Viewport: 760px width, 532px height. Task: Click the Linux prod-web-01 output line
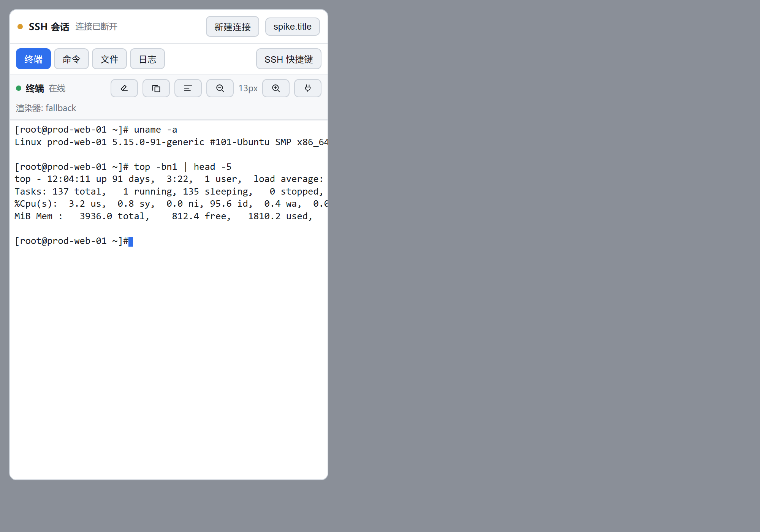(171, 142)
